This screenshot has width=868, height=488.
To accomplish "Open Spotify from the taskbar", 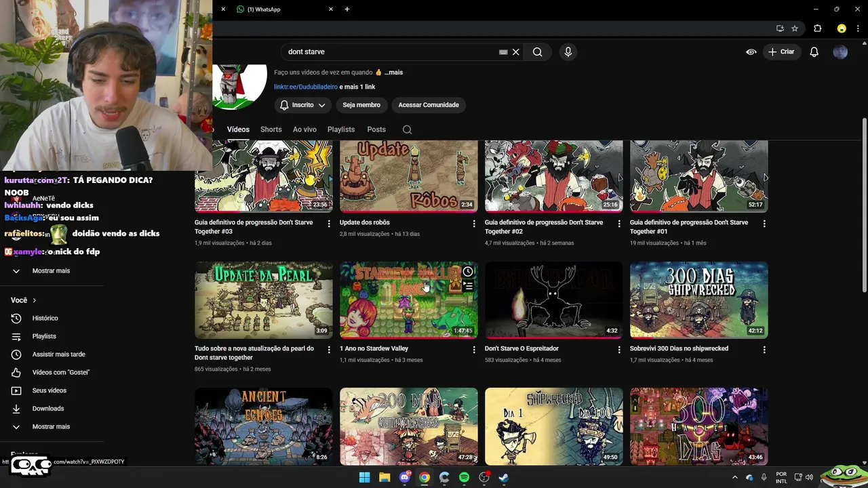I will coord(464,477).
